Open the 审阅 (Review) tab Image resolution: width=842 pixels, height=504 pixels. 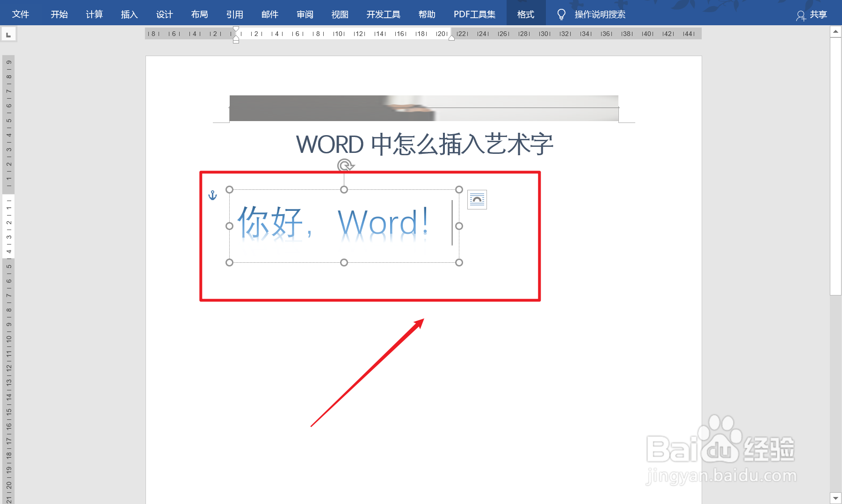[305, 14]
